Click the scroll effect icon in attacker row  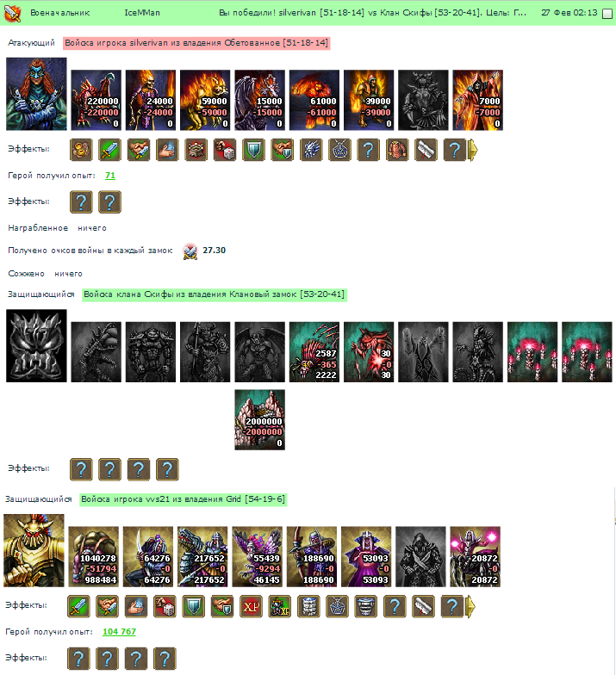(x=426, y=150)
